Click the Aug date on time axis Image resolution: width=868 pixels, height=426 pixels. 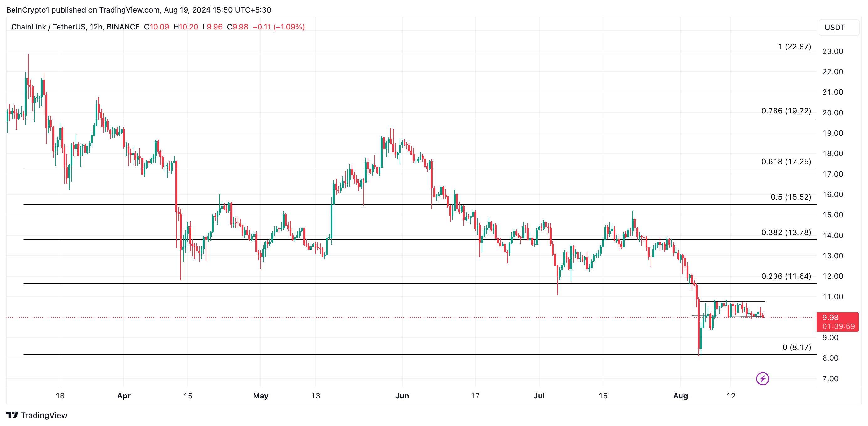pyautogui.click(x=680, y=396)
